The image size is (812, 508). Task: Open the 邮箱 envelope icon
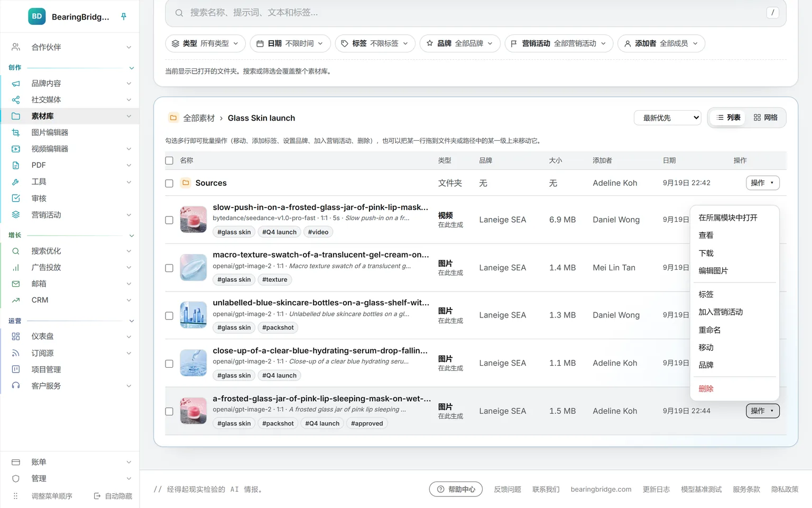pos(16,284)
